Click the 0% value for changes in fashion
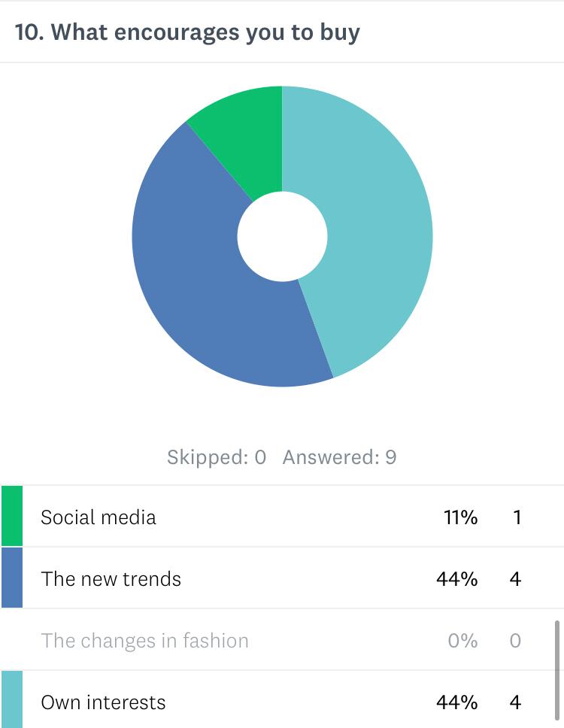This screenshot has height=728, width=564. click(462, 641)
